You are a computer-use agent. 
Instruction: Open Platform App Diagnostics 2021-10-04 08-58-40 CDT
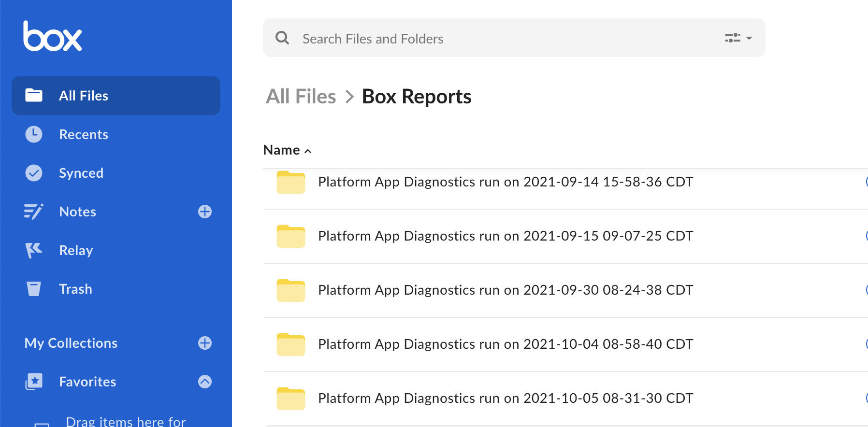506,344
